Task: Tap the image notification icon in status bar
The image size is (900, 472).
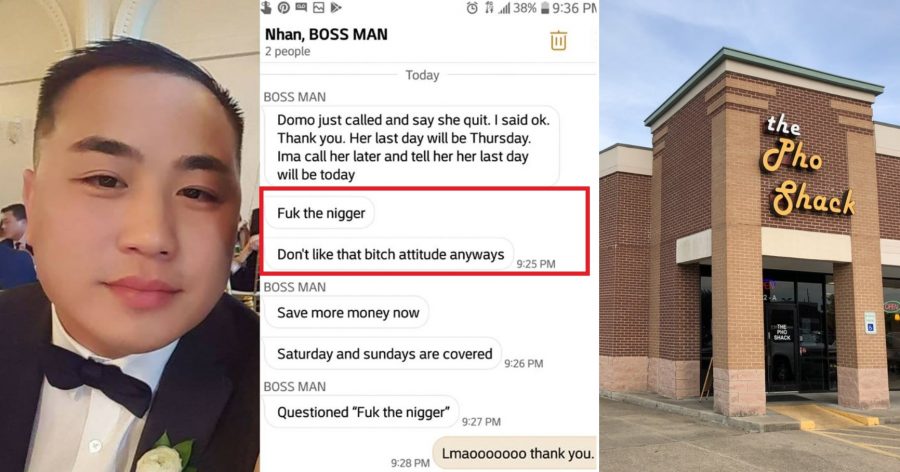Action: point(319,7)
